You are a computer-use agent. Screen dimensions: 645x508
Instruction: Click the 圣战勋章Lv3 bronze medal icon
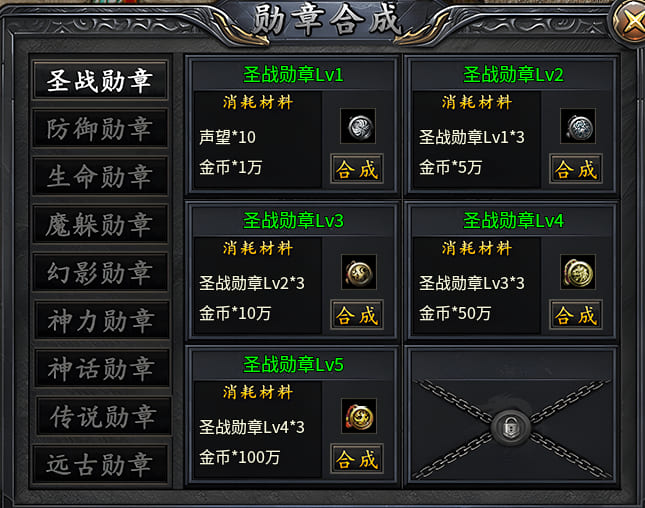pyautogui.click(x=359, y=272)
